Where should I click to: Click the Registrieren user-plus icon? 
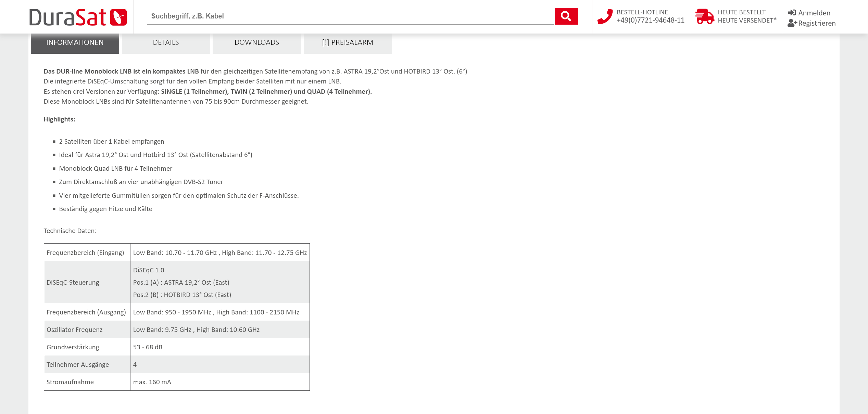click(792, 23)
